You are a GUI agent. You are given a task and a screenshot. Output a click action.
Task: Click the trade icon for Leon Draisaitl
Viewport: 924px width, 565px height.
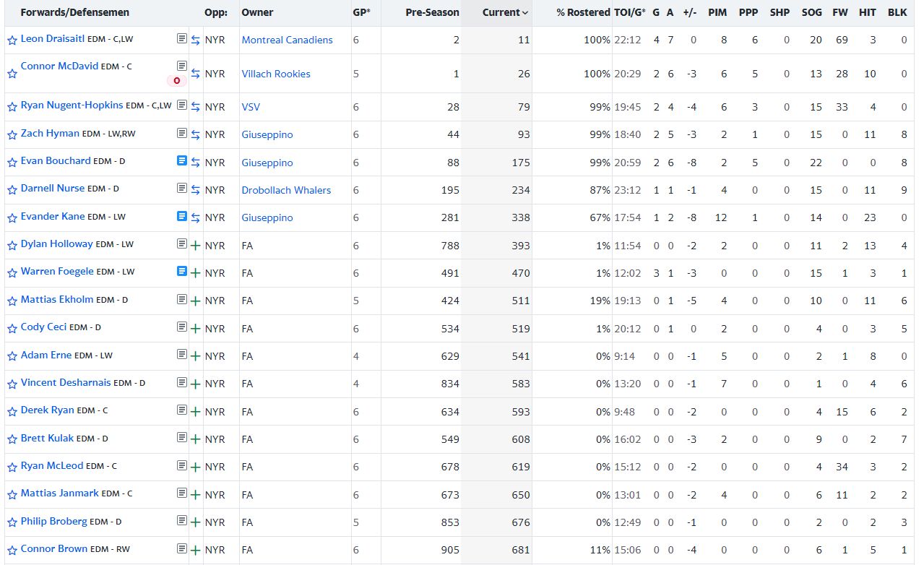195,40
